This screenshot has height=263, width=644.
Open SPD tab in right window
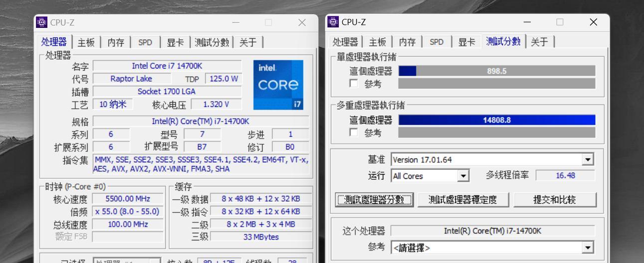coord(436,42)
